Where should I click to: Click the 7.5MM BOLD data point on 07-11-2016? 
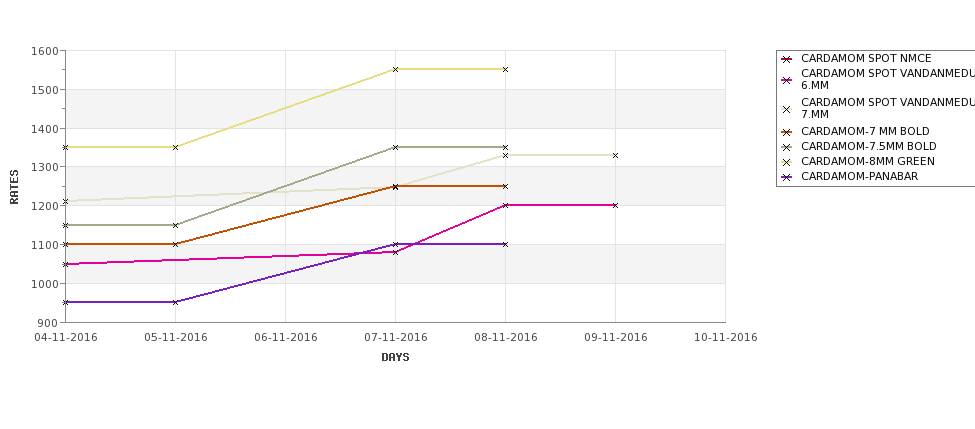click(x=395, y=147)
